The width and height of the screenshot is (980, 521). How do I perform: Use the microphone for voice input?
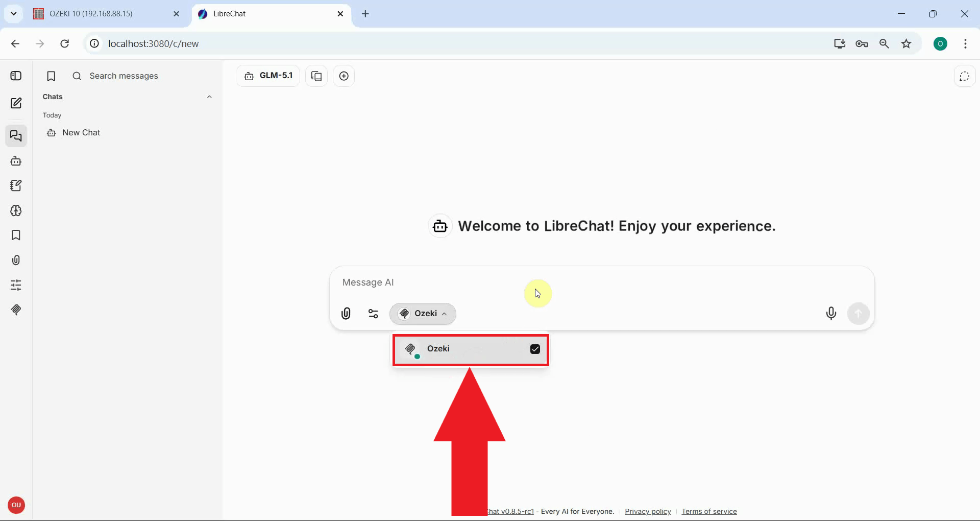point(831,314)
